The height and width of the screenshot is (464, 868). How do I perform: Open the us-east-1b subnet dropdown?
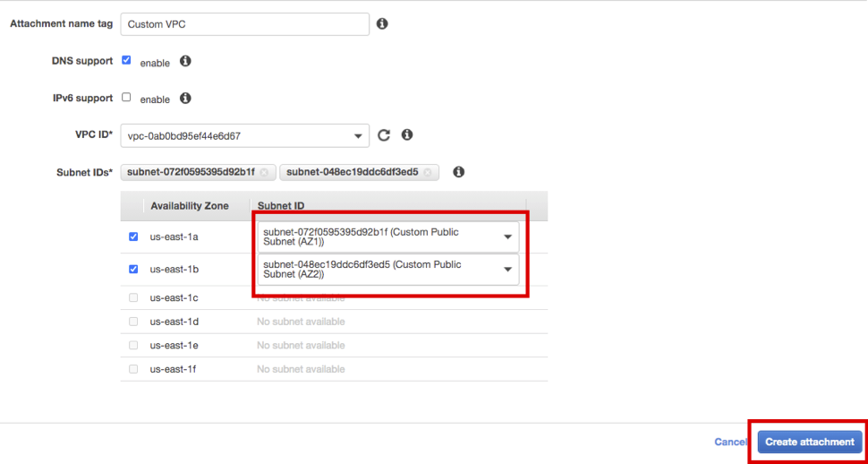[387, 270]
